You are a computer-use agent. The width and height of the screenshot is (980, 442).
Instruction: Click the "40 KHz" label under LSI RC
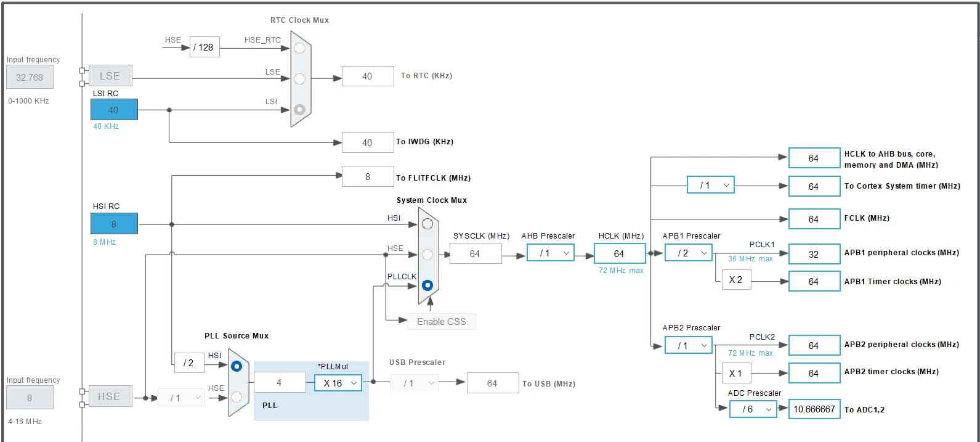[106, 126]
